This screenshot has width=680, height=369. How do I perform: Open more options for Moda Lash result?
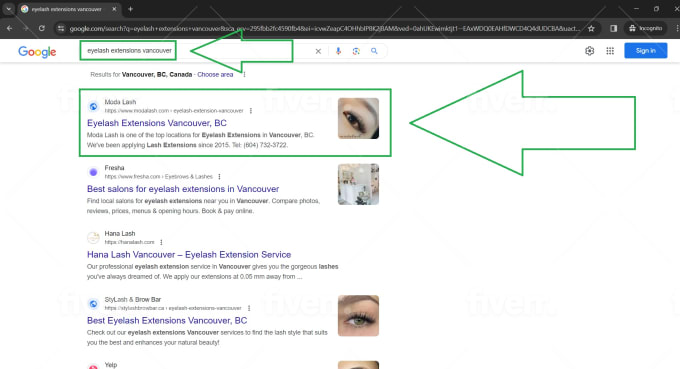(251, 111)
